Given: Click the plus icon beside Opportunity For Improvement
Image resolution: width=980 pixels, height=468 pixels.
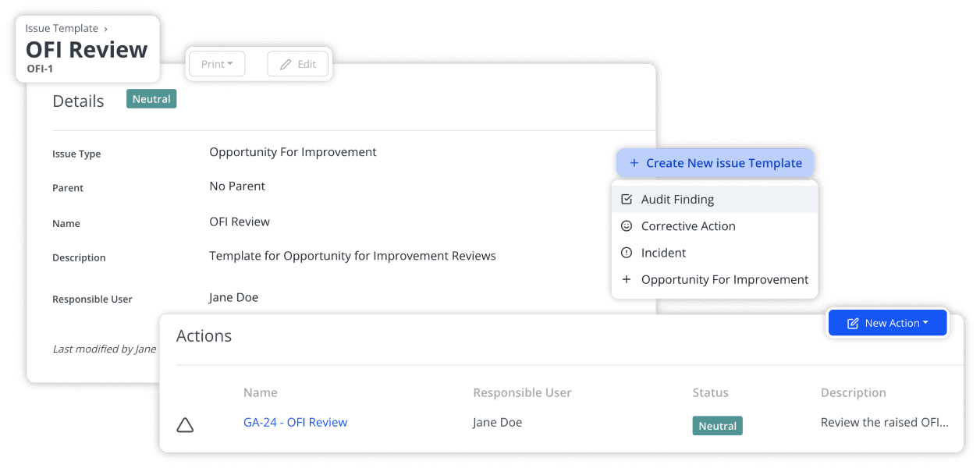Looking at the screenshot, I should [627, 278].
